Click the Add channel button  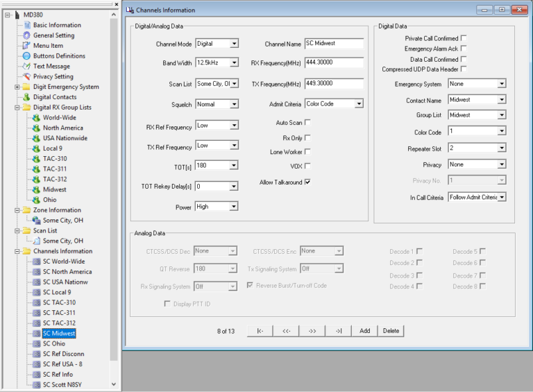365,331
